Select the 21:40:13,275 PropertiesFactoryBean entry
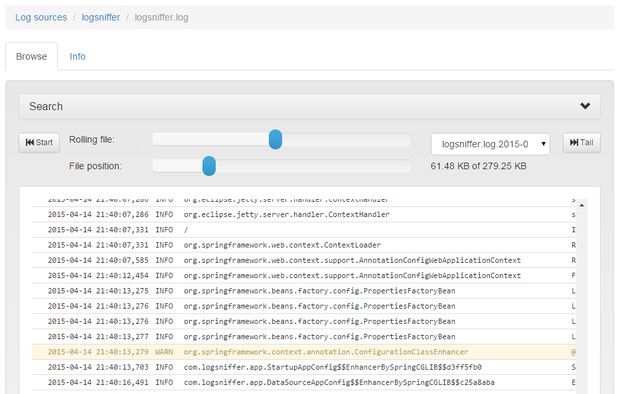618x394 pixels. (x=304, y=291)
